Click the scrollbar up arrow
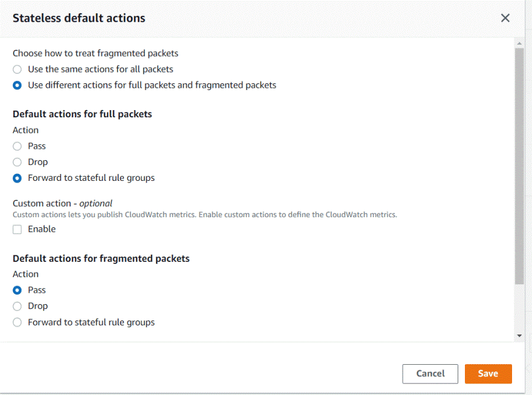532x395 pixels. pyautogui.click(x=519, y=44)
